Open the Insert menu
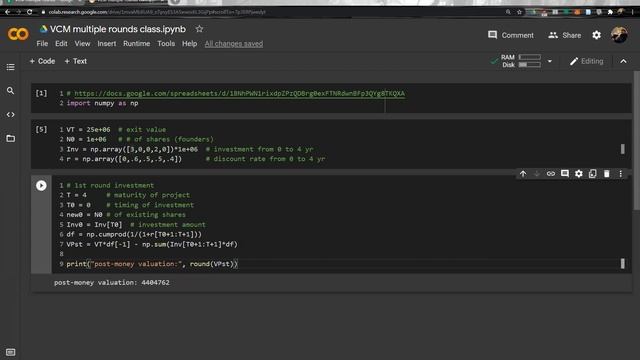640x360 pixels. coord(107,44)
